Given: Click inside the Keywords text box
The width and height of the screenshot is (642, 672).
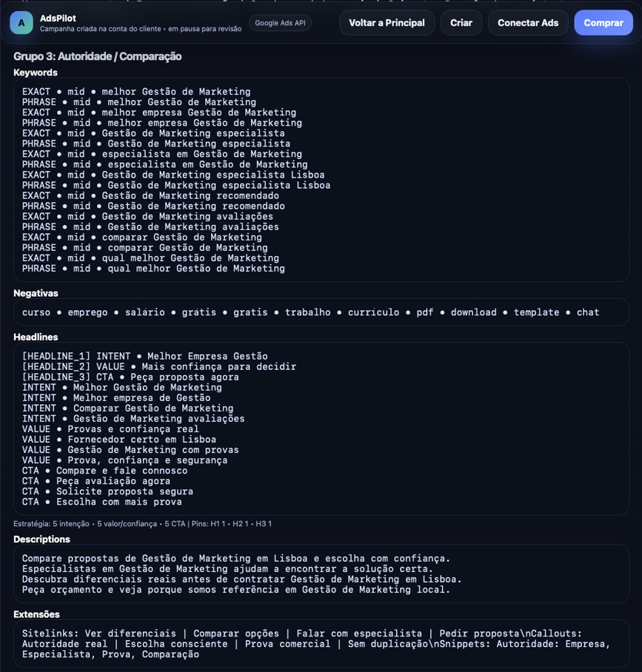Looking at the screenshot, I should (321, 180).
